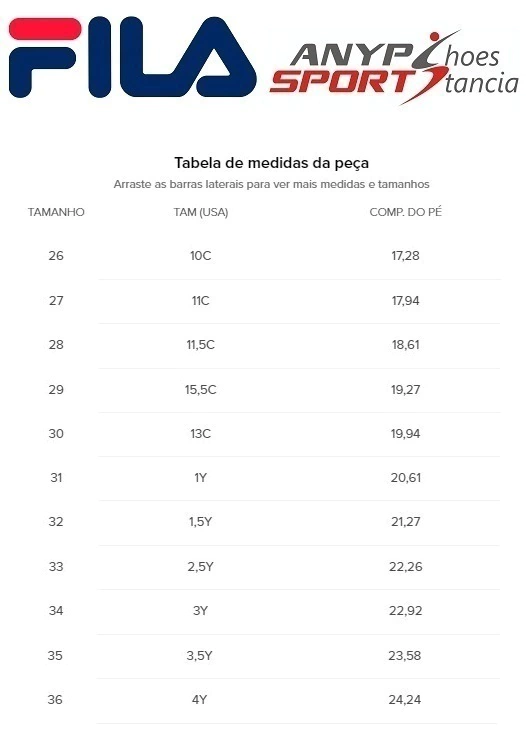Click the Tabela de medidas da peça title

coord(272,163)
